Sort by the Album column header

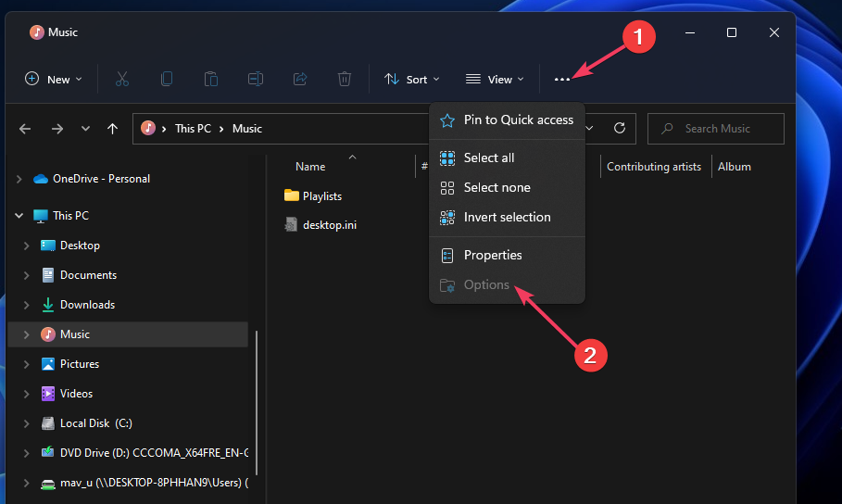pos(734,167)
